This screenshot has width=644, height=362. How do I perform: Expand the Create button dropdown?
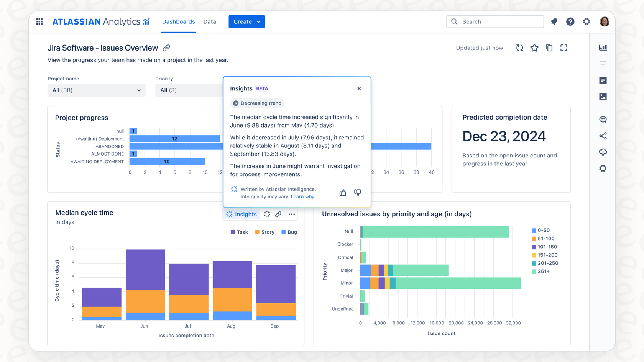[258, 21]
